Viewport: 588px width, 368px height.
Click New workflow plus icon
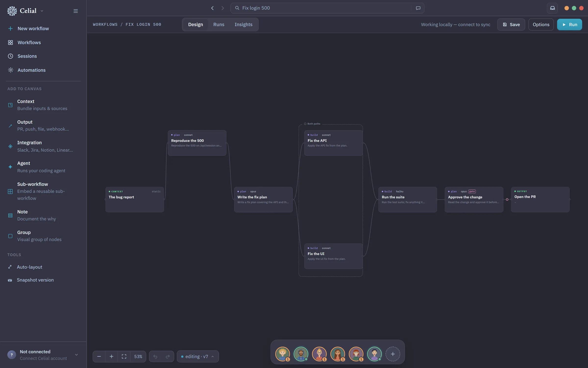click(10, 28)
